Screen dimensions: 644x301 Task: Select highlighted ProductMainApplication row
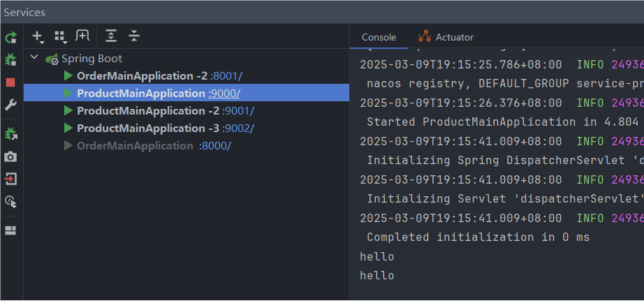[x=186, y=93]
